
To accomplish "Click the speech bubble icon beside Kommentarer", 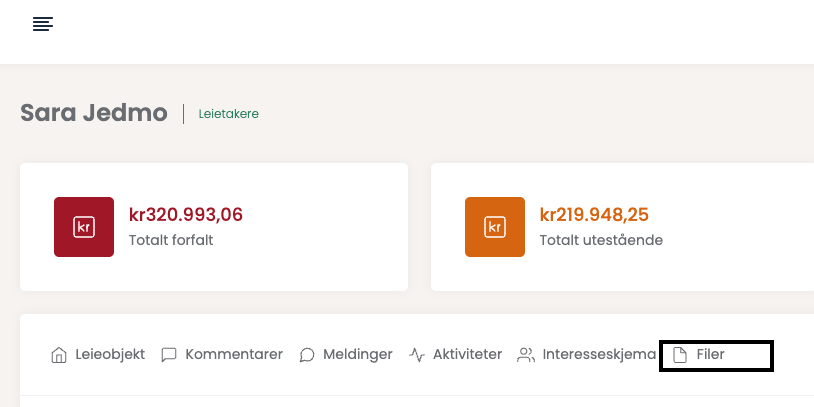I will [x=169, y=355].
